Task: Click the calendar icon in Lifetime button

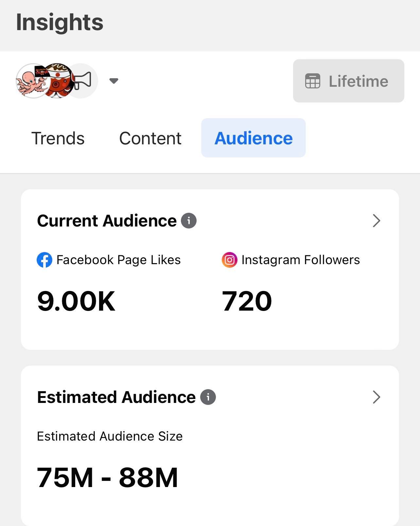Action: (312, 81)
